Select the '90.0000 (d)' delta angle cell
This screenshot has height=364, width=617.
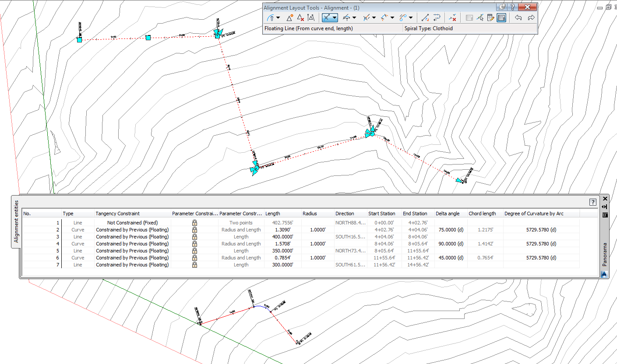pos(450,244)
